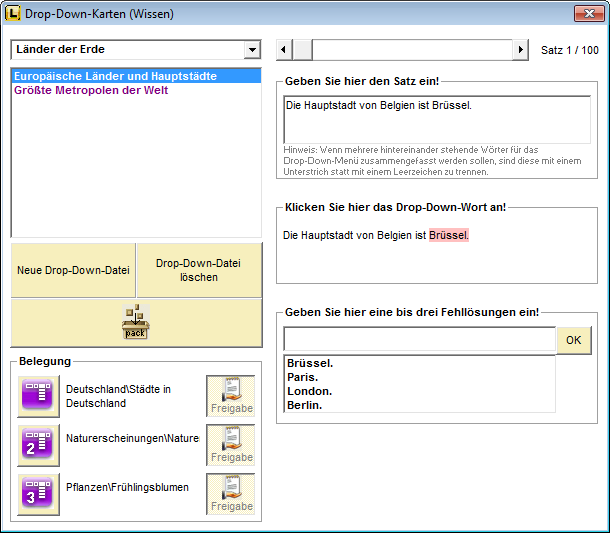
Task: Select Europäische Länder und Hauptstädte entry
Action: click(x=115, y=76)
